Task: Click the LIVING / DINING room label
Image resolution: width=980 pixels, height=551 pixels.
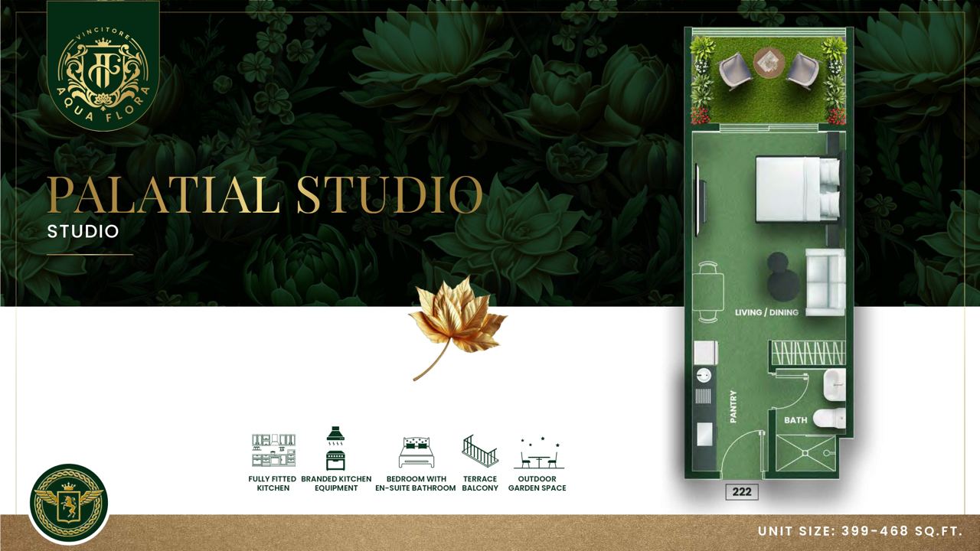Action: coord(766,312)
